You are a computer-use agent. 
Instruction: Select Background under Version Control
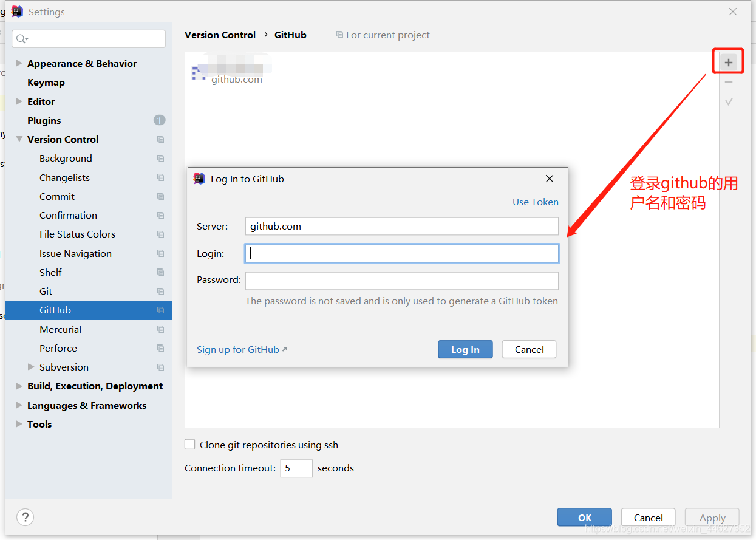tap(66, 159)
